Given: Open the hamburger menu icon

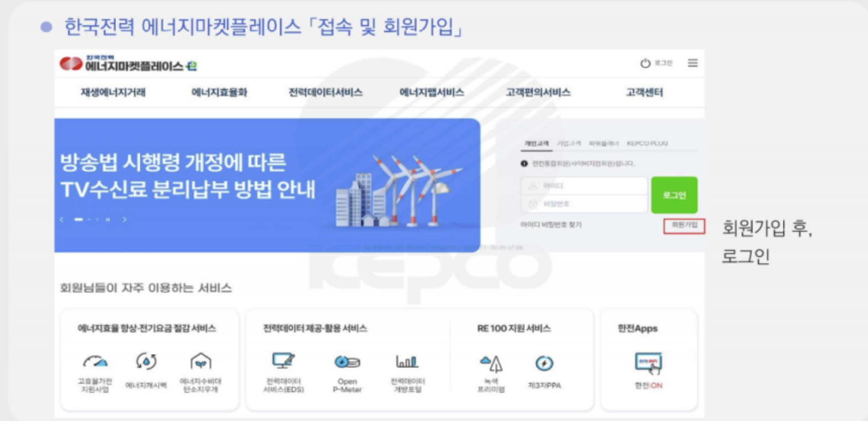Looking at the screenshot, I should click(x=692, y=63).
